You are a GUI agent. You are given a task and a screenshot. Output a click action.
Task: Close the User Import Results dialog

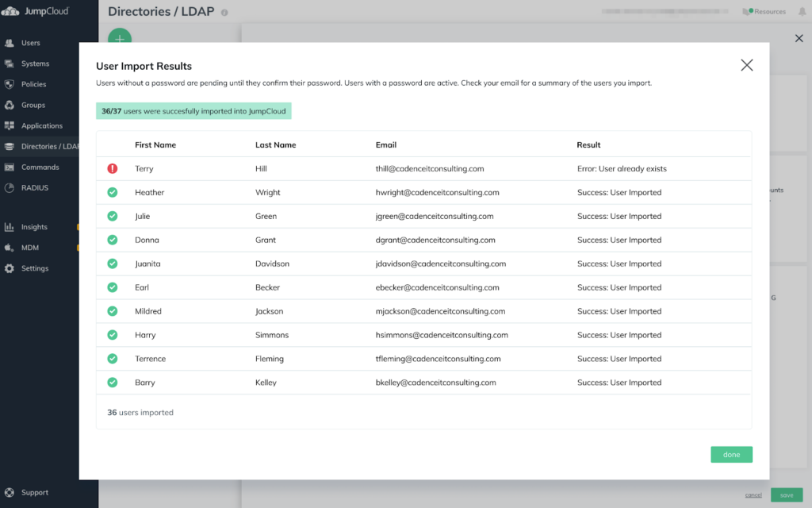tap(746, 65)
